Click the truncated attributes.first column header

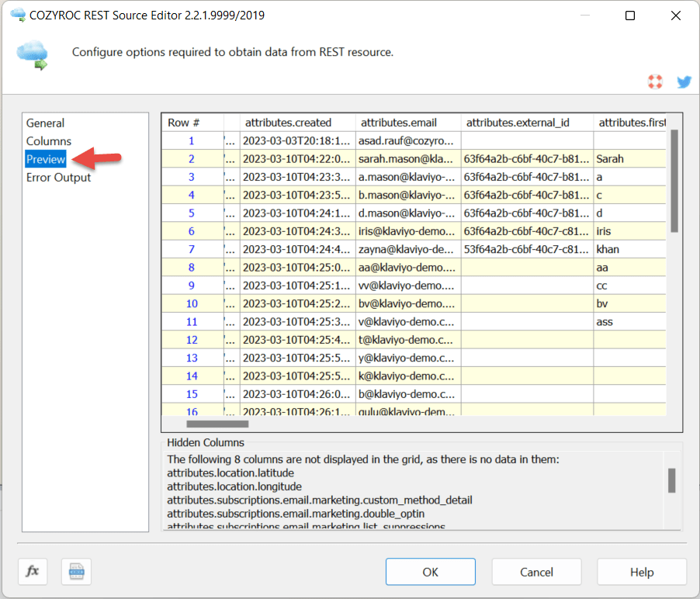tap(630, 123)
